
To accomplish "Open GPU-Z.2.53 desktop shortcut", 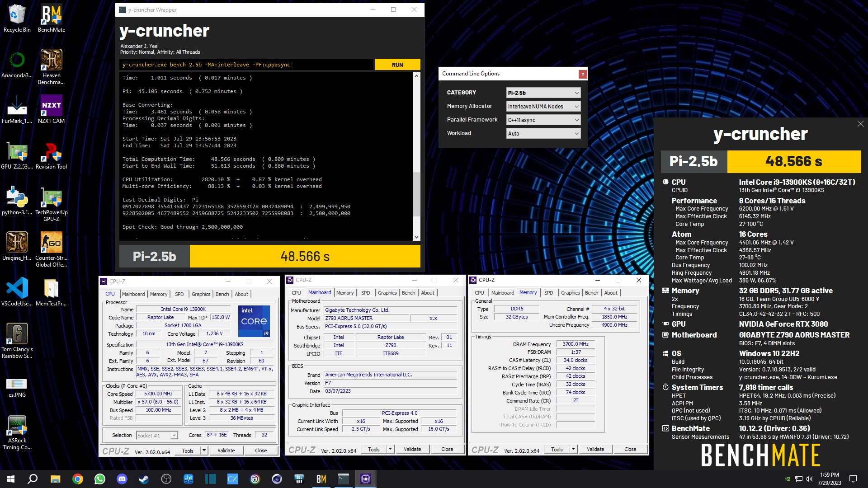I will (x=17, y=155).
